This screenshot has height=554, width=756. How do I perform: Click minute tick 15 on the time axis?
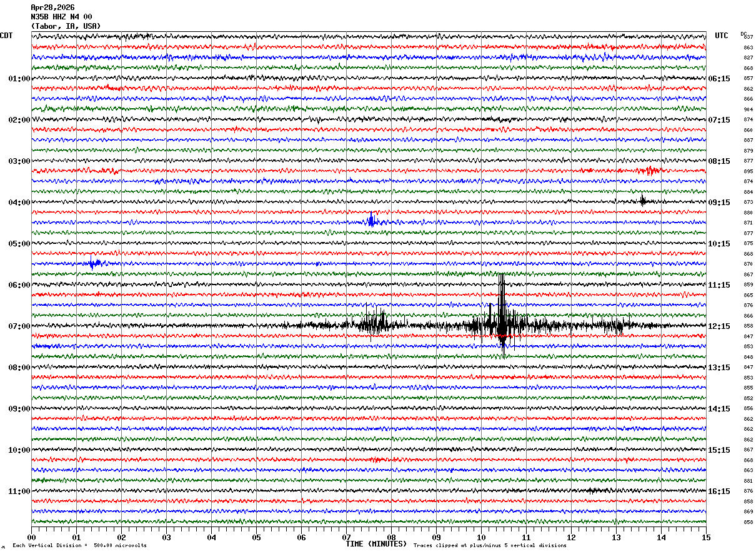pyautogui.click(x=706, y=537)
